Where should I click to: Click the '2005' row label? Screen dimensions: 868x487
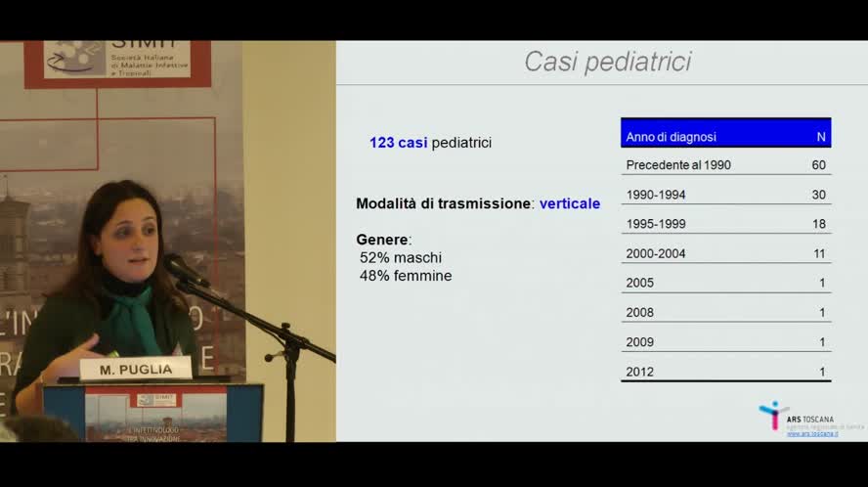point(639,284)
